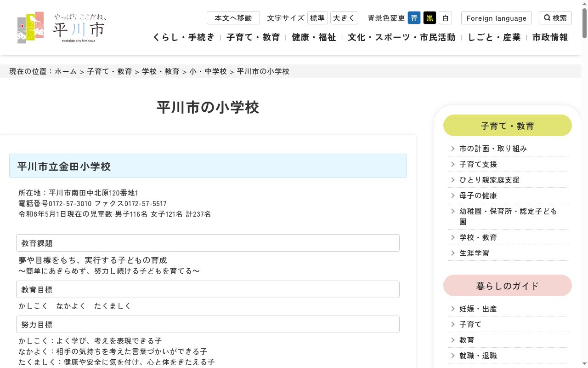Open 健康・福祉 menu
This screenshot has width=588, height=368.
[314, 37]
